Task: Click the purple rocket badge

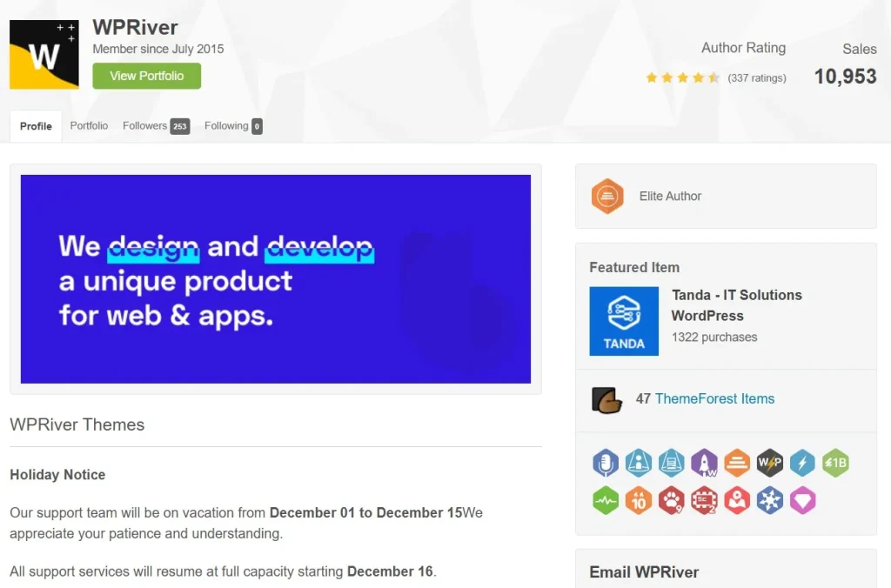Action: click(x=704, y=463)
